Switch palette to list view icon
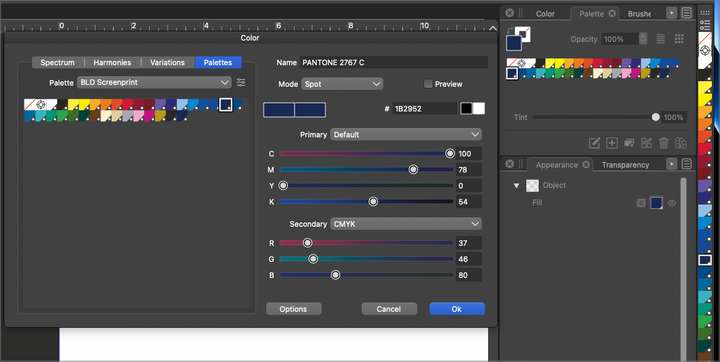Viewport: 720px width, 362px height. pyautogui.click(x=660, y=39)
